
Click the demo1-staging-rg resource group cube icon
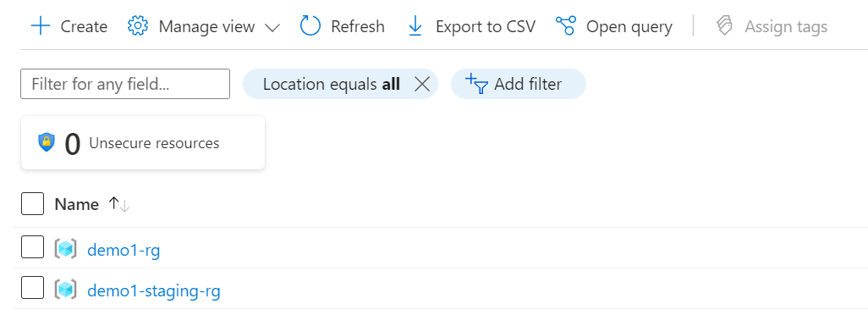pos(65,290)
